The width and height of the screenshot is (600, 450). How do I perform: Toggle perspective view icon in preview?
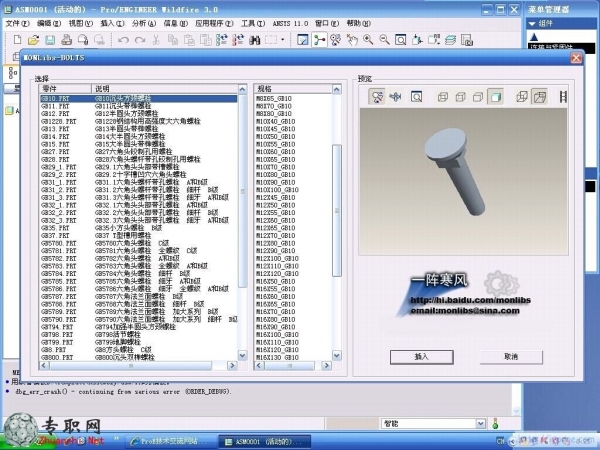(540, 96)
